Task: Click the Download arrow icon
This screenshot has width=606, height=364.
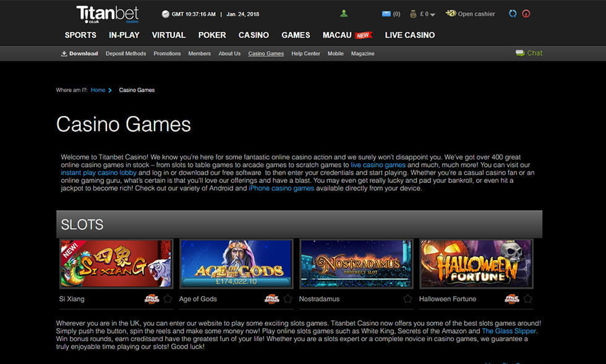Action: point(64,54)
